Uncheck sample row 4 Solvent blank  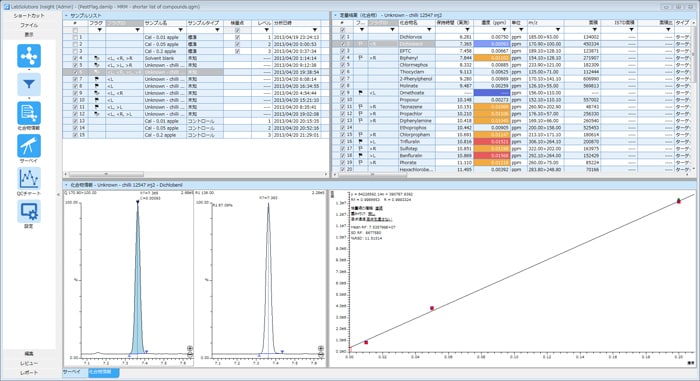75,58
